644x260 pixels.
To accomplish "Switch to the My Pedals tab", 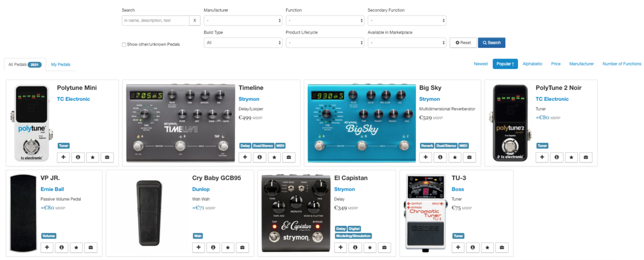I will (61, 64).
